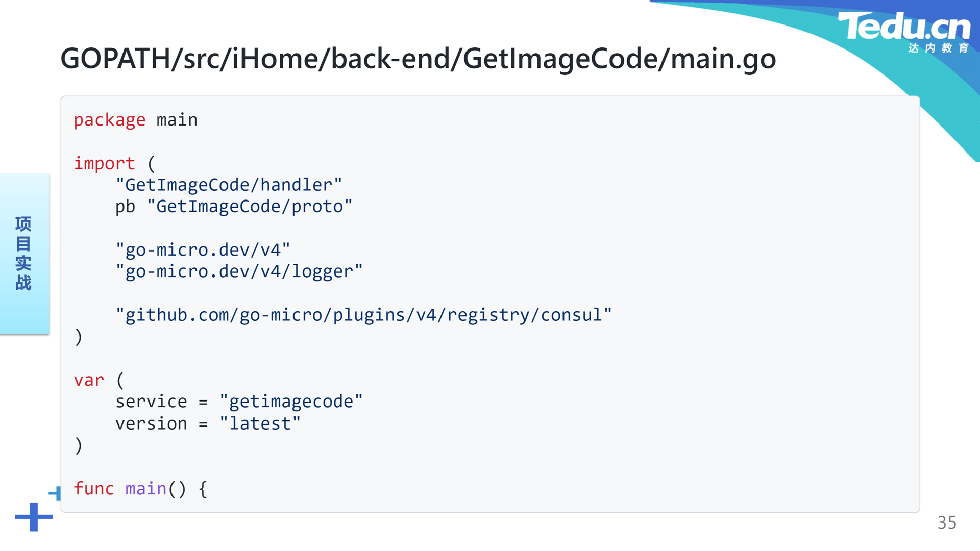Click the var keyword
The image size is (980, 551).
(89, 380)
